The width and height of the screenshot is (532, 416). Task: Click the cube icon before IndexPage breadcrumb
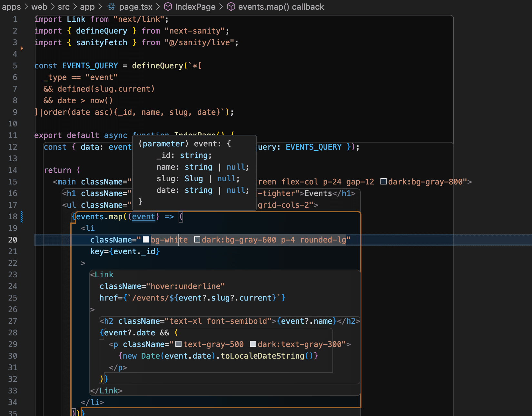(x=168, y=6)
